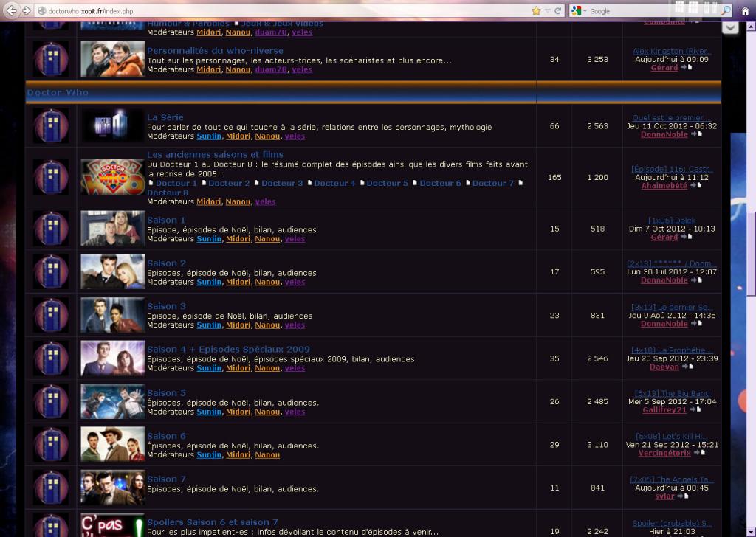The height and width of the screenshot is (537, 756).
Task: Open the Saison 7 forum
Action: click(x=166, y=479)
